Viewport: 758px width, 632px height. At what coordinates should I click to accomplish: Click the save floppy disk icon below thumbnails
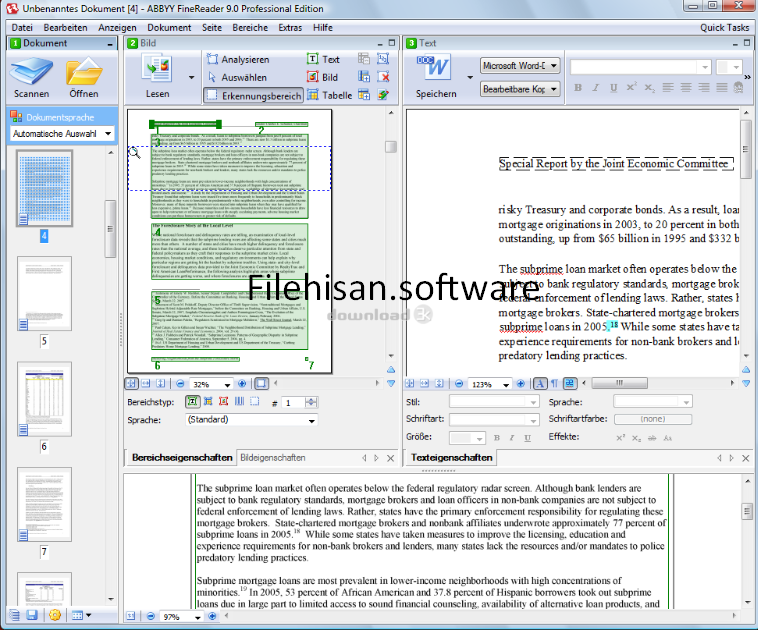(x=32, y=615)
